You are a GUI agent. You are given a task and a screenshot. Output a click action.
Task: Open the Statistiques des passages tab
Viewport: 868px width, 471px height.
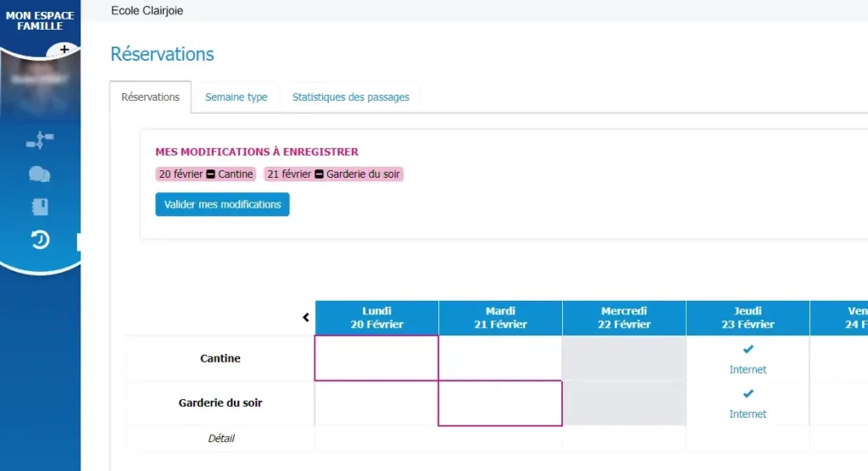coord(351,97)
